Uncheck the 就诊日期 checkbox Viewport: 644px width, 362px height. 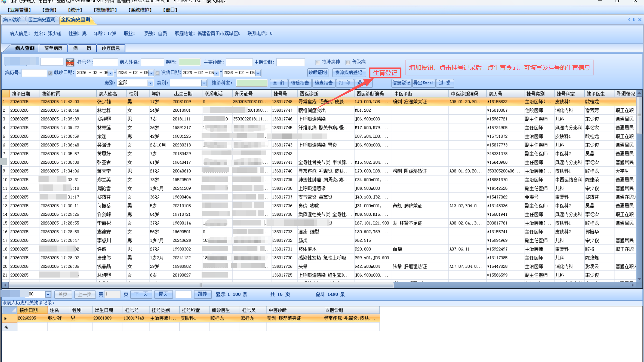pos(50,73)
